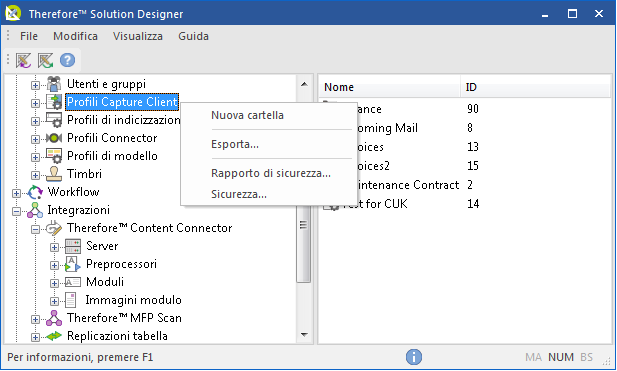The width and height of the screenshot is (617, 371).
Task: Click the Utenti e gruppi people icon
Action: [x=54, y=84]
